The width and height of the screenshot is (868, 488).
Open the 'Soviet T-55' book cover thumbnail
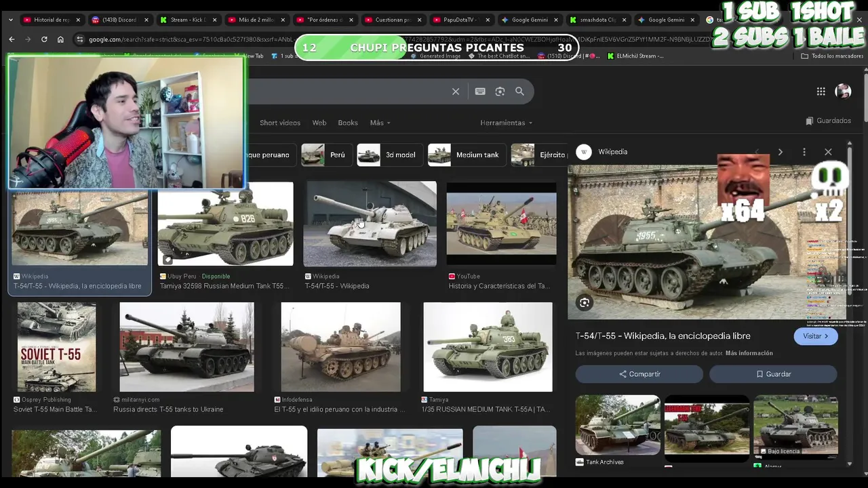57,347
